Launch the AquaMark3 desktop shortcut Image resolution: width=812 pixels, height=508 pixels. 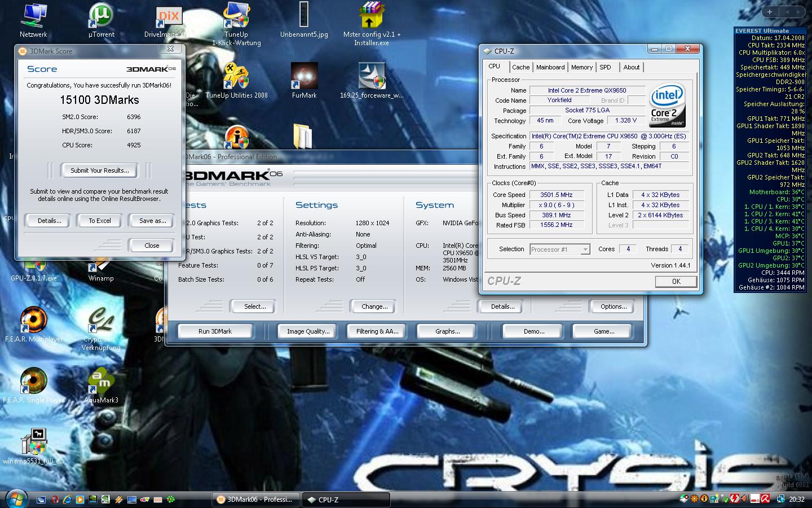pos(101,386)
